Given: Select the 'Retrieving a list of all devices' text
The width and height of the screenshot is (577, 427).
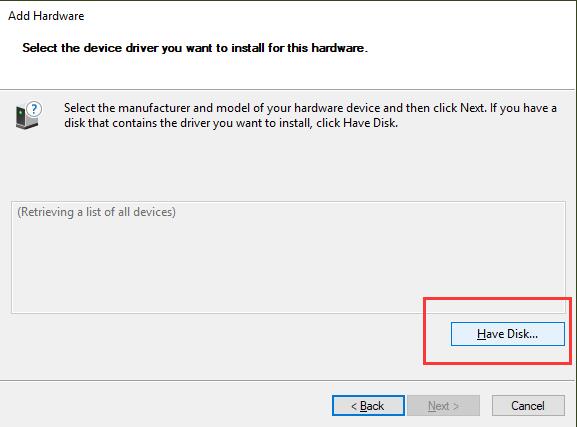Looking at the screenshot, I should click(x=96, y=212).
